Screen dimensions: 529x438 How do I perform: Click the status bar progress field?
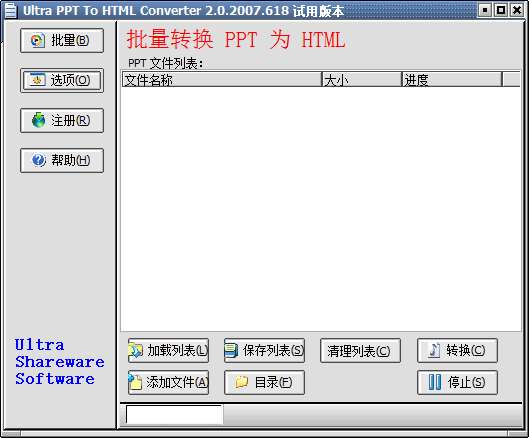click(174, 414)
